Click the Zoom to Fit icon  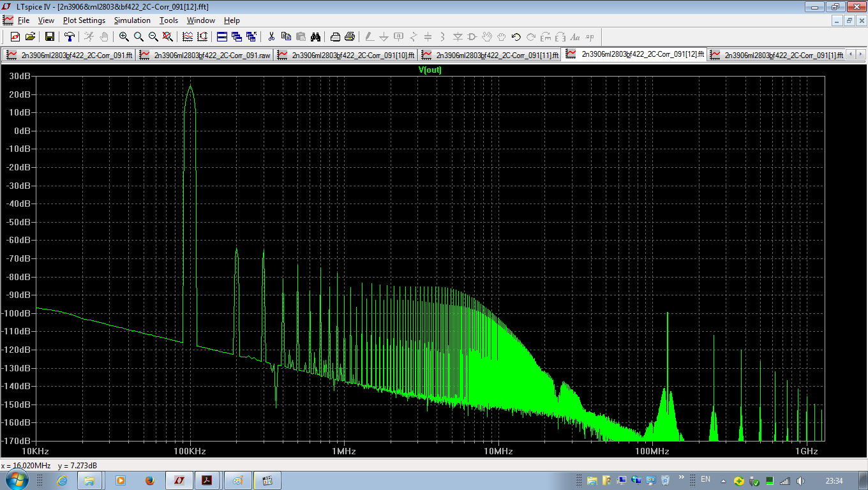[x=168, y=37]
